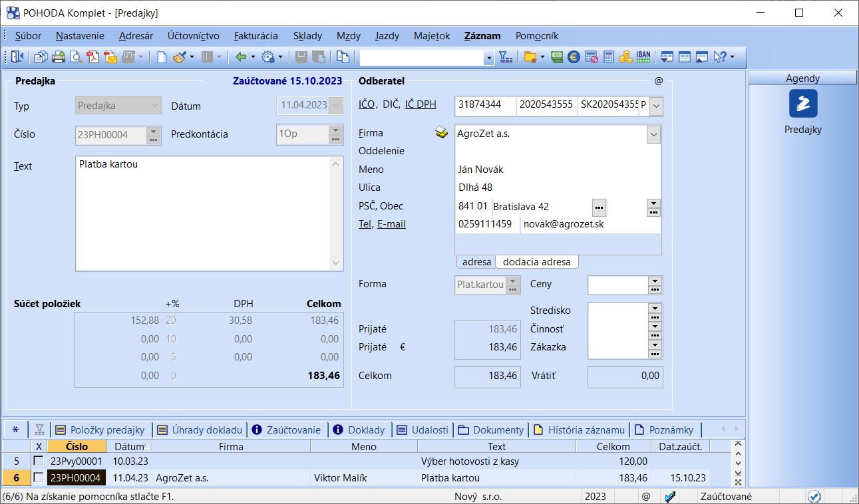
Task: Switch to dodacia adresa tab
Action: (536, 262)
